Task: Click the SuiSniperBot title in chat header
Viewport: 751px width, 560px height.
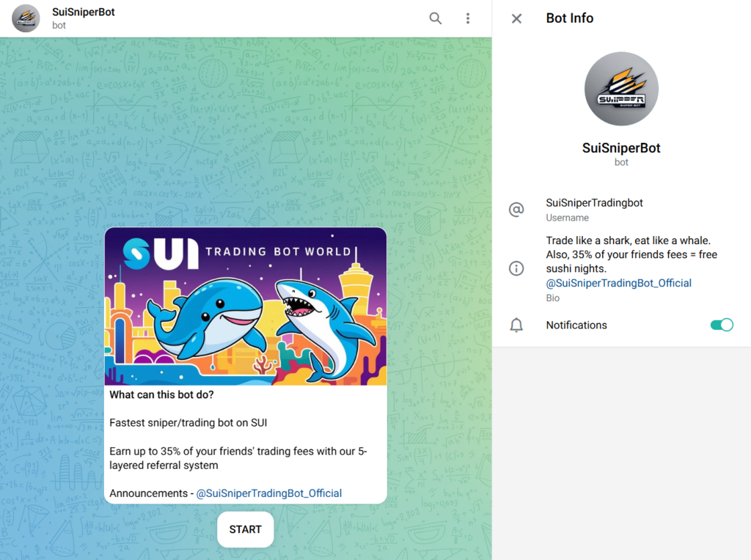Action: coord(84,12)
